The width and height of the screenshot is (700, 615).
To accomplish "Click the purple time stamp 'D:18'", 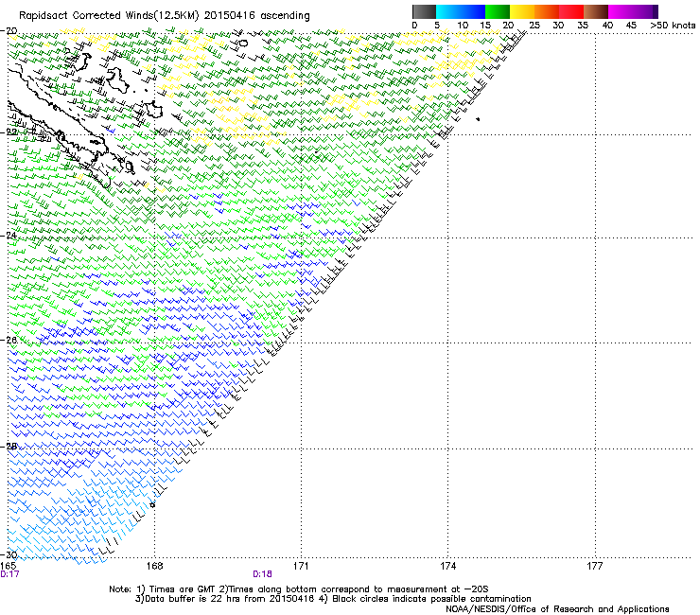I will 262,574.
